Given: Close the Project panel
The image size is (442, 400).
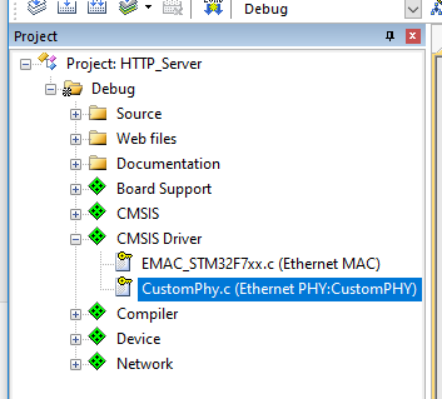Looking at the screenshot, I should point(413,36).
